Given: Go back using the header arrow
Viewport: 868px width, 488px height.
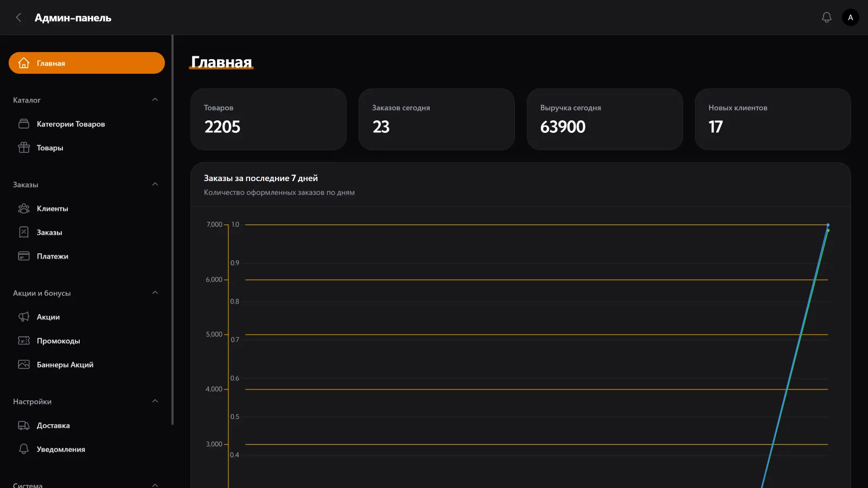Looking at the screenshot, I should coord(18,17).
